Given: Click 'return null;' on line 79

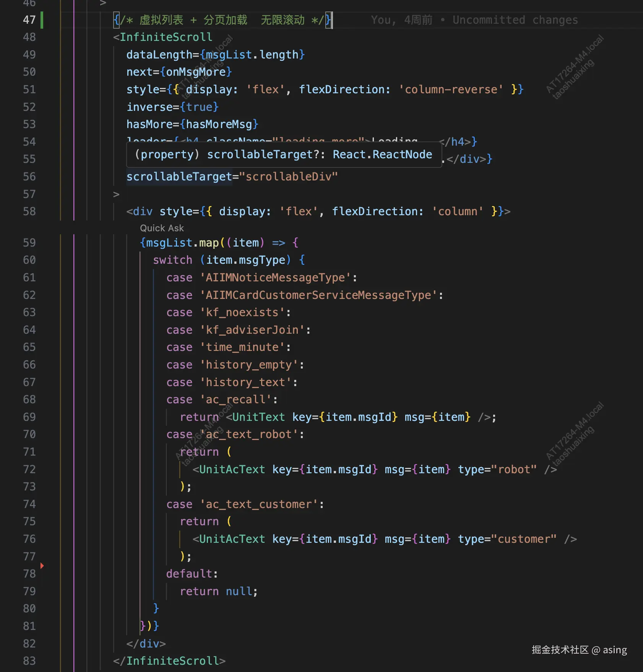Looking at the screenshot, I should (219, 591).
